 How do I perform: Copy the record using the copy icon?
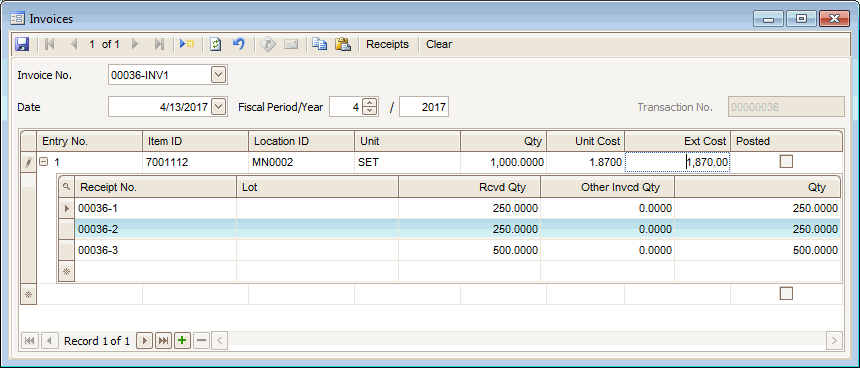click(319, 44)
